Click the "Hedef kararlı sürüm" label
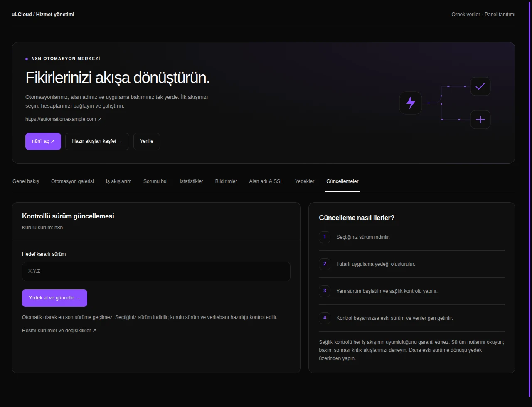Screen dimensions: 532x407 pos(44,254)
